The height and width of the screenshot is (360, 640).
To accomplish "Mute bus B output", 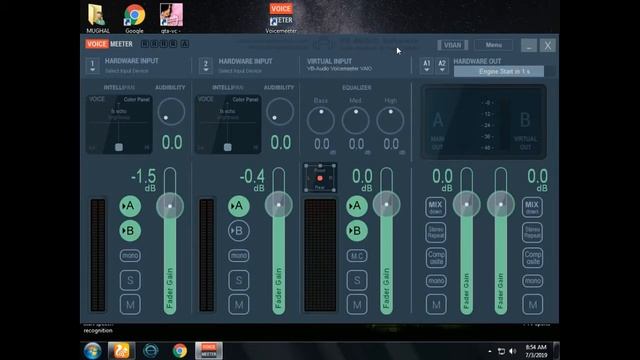I will tap(532, 304).
